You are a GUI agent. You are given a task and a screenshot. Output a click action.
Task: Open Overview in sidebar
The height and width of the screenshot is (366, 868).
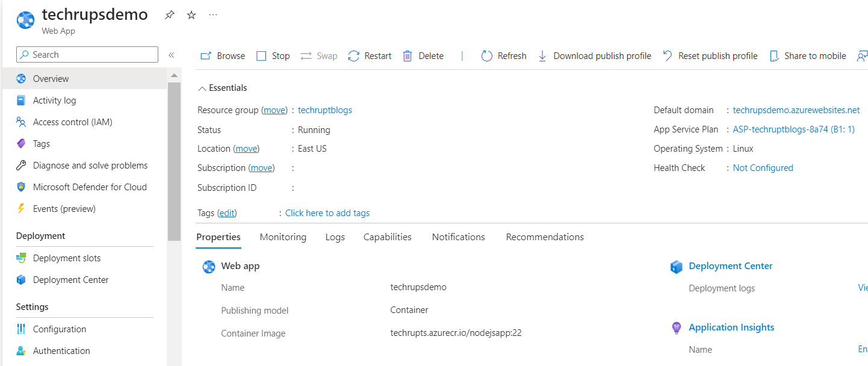coord(84,79)
